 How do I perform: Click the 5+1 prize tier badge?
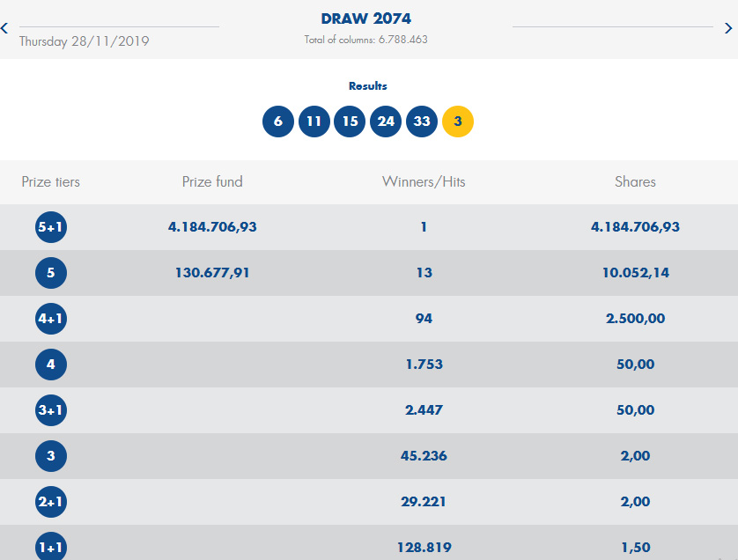point(51,227)
